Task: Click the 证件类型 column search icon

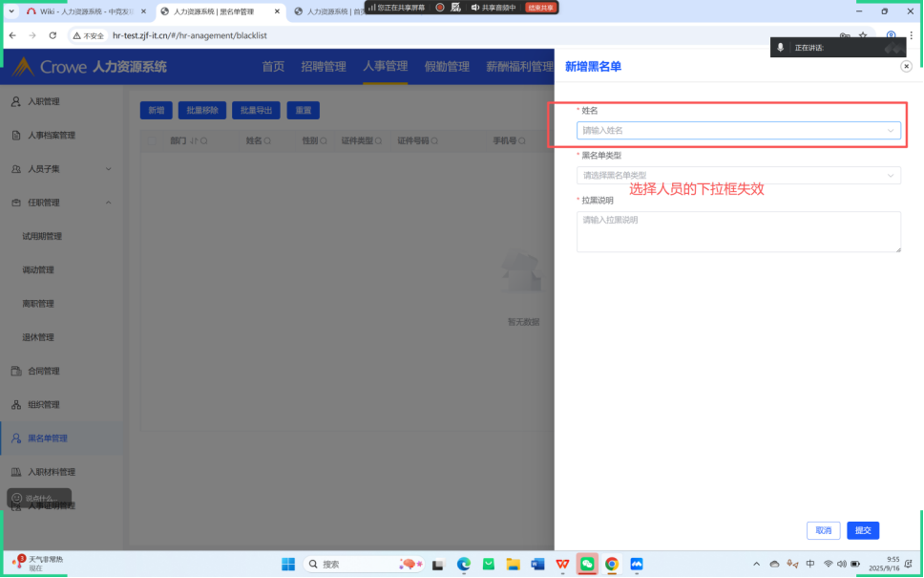Action: point(378,141)
